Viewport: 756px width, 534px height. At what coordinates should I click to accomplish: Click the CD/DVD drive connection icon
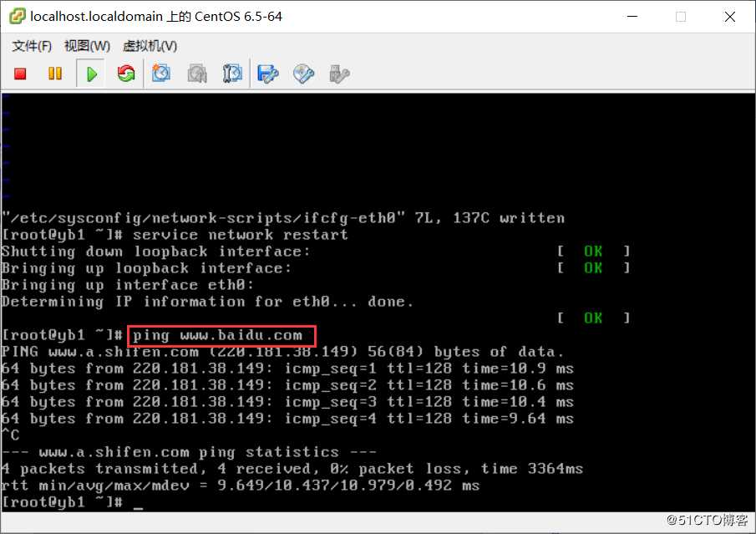click(x=304, y=74)
